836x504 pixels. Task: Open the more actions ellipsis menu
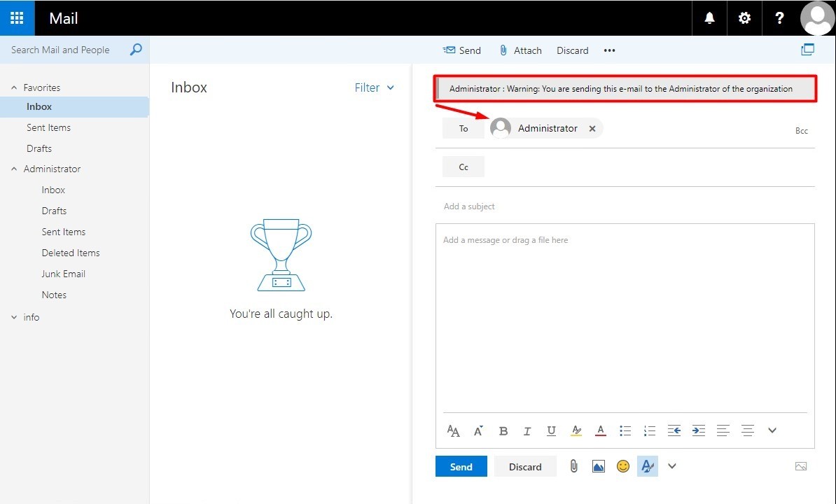click(x=609, y=50)
